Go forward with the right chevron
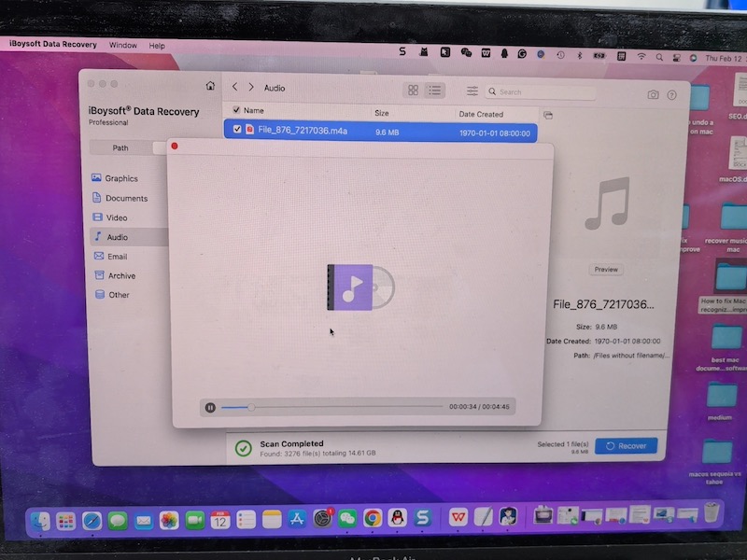 click(x=250, y=88)
